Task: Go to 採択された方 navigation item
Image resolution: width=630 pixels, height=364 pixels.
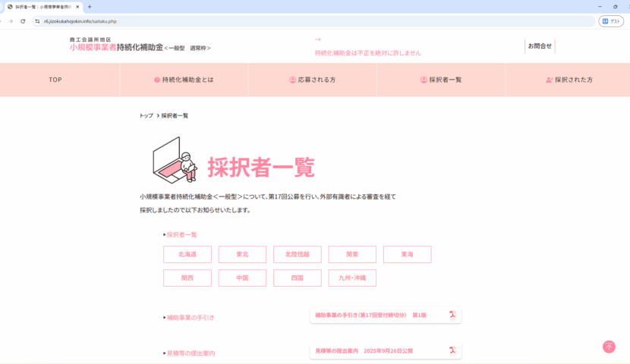Action: point(569,80)
